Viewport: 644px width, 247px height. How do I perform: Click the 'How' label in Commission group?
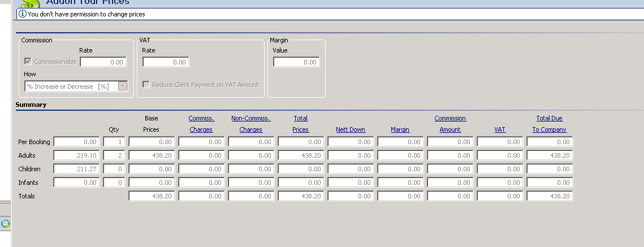pyautogui.click(x=29, y=74)
